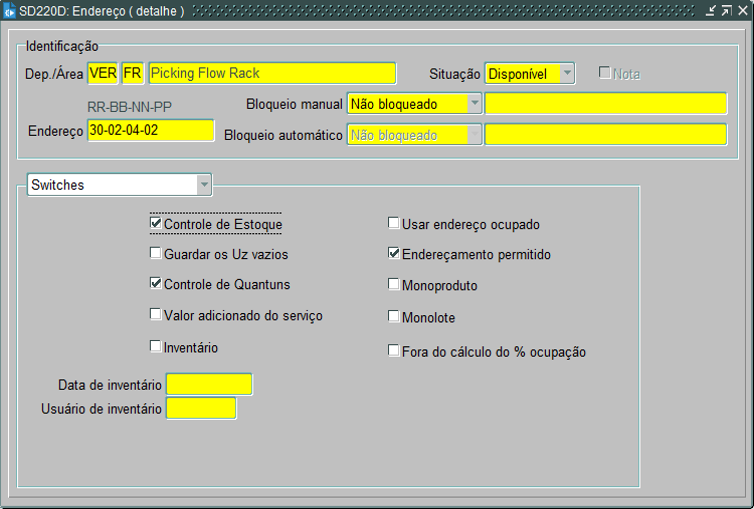This screenshot has height=509, width=754.
Task: Open the Situação dropdown arrow
Action: click(x=567, y=74)
